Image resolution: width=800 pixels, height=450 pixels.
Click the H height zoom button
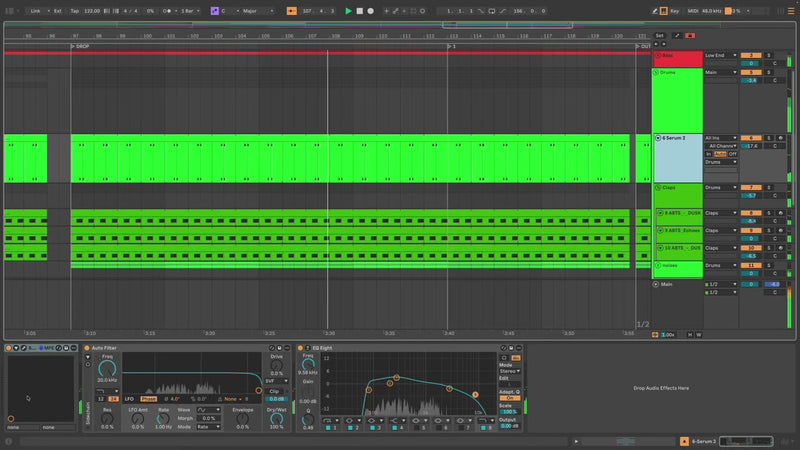pos(690,335)
